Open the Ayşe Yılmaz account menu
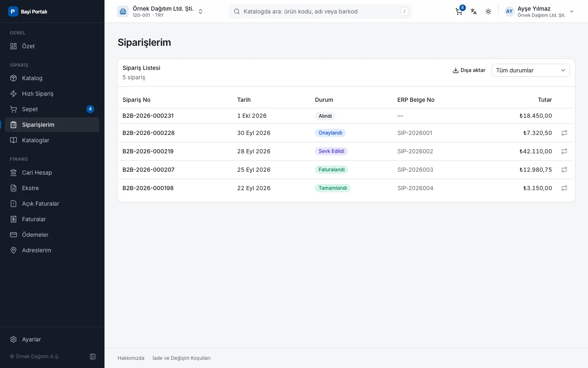This screenshot has width=588, height=368. (x=540, y=11)
